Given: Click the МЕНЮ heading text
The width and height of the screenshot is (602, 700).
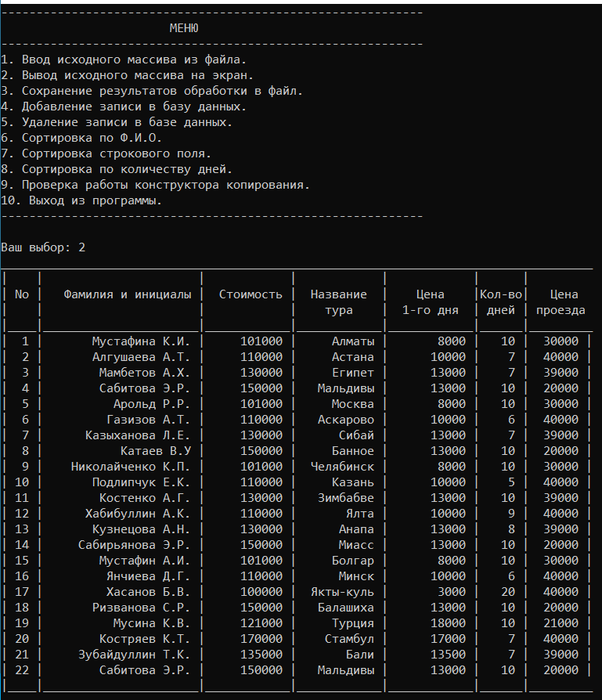Looking at the screenshot, I should point(184,28).
